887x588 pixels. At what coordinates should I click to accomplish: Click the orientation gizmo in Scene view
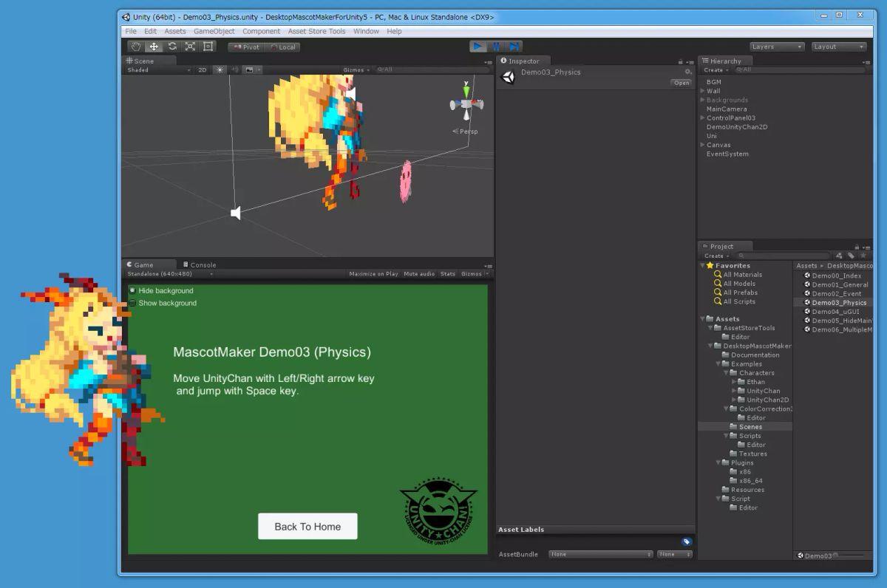click(466, 103)
